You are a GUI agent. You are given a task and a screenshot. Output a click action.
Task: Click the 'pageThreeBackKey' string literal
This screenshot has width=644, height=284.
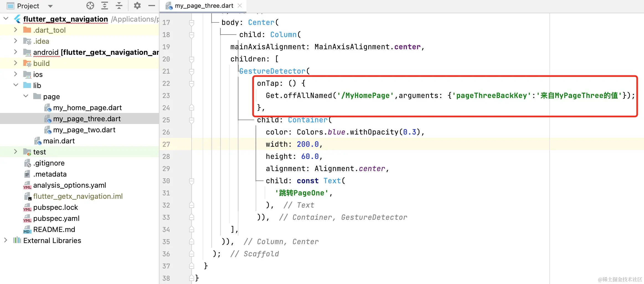click(491, 95)
